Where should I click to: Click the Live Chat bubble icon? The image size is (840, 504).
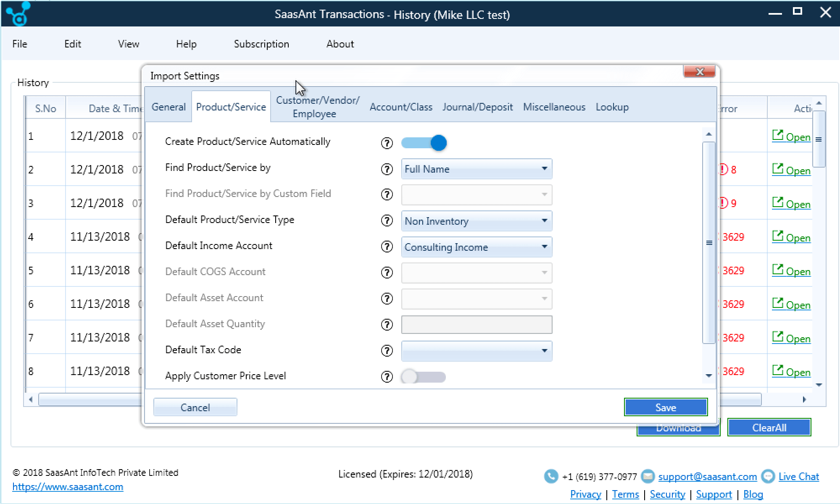(768, 476)
